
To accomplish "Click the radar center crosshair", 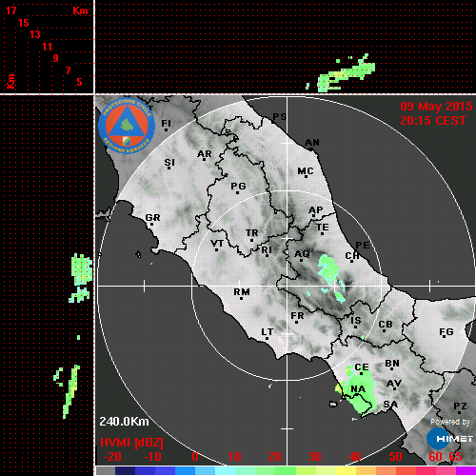I will tap(288, 286).
